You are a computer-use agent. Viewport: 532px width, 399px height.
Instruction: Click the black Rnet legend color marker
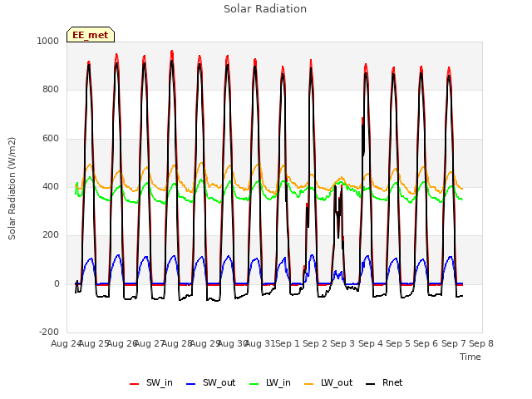pos(371,384)
